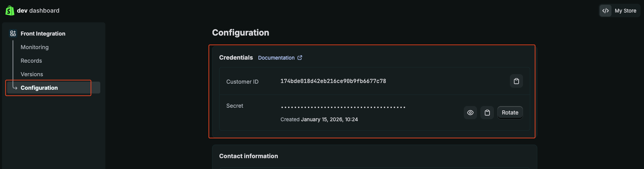Image resolution: width=644 pixels, height=169 pixels.
Task: Click the Credentials card heading
Action: coord(236,58)
